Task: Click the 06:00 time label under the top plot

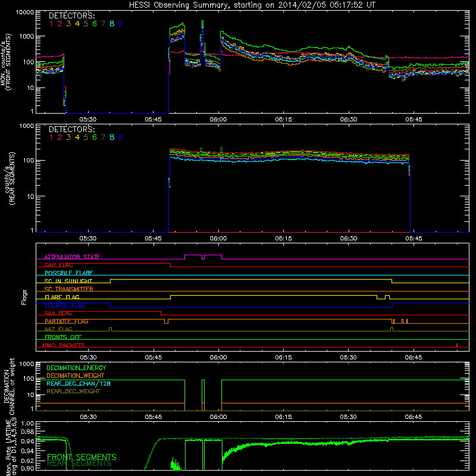Action: (x=218, y=120)
